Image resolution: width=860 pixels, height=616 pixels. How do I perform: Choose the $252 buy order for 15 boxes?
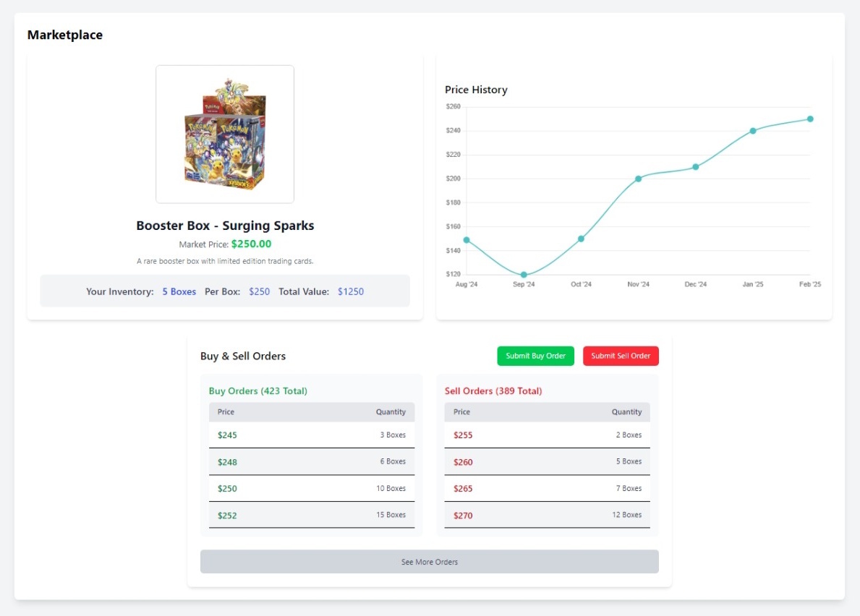(x=311, y=516)
